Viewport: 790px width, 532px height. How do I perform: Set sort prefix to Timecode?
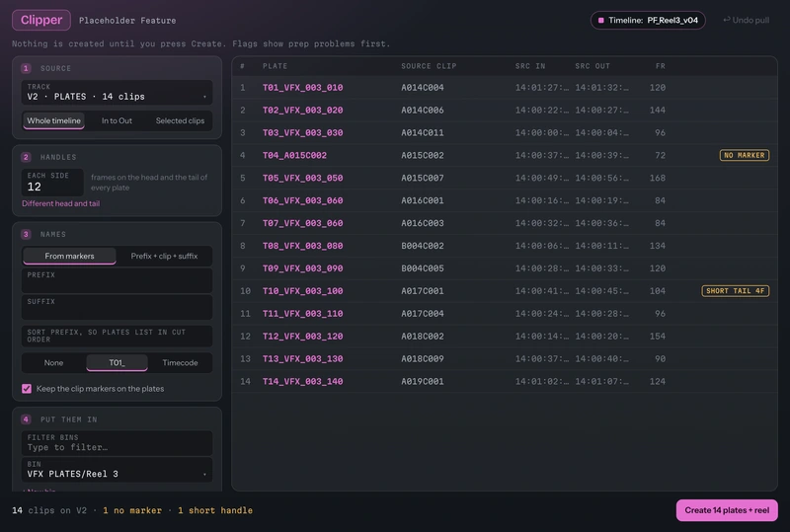pos(180,363)
